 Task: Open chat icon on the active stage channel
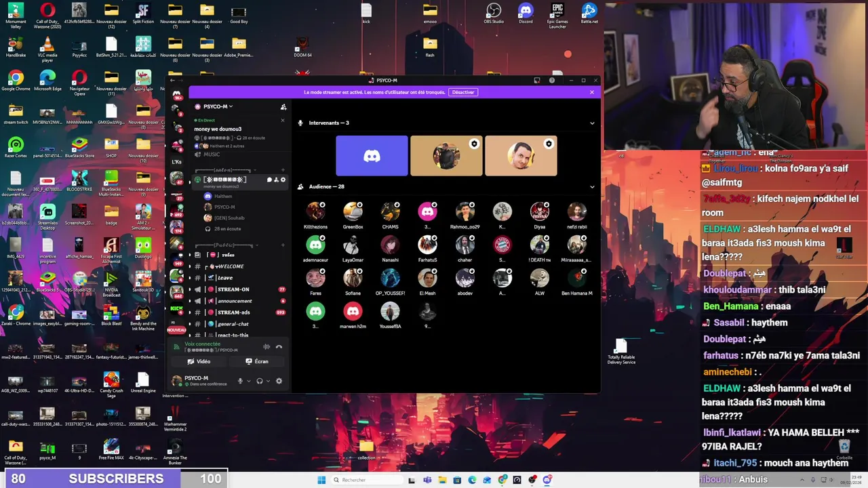pos(269,180)
